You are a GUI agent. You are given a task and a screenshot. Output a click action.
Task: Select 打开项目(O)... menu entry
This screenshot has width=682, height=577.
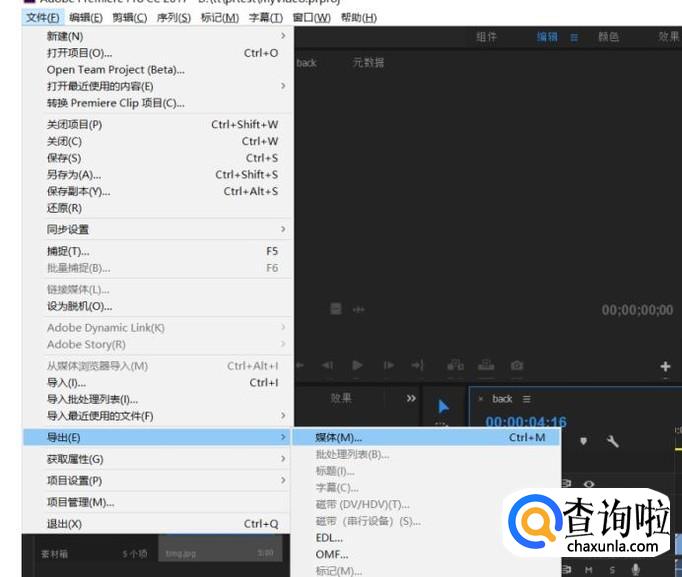click(157, 53)
